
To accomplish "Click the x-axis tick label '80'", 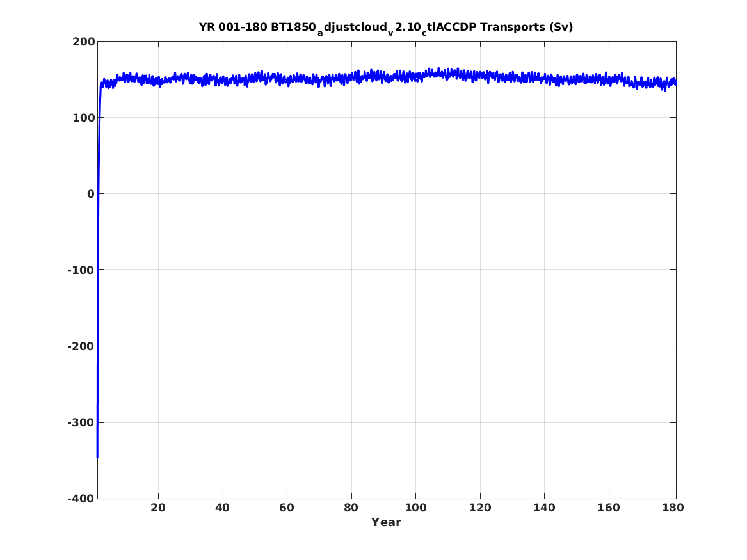I will (351, 508).
